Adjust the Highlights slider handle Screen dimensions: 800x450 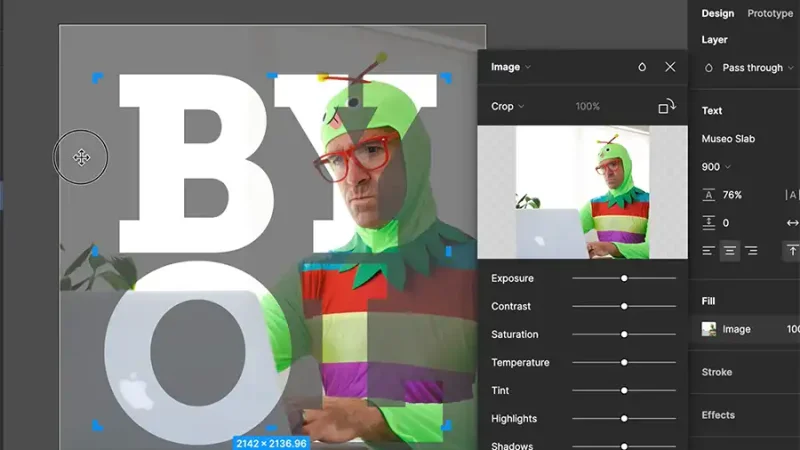coord(623,418)
